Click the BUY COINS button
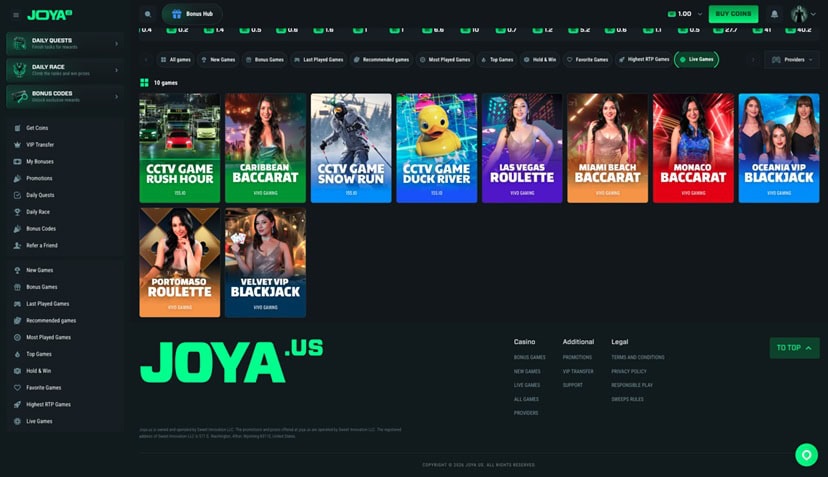The height and width of the screenshot is (477, 828). click(x=733, y=14)
